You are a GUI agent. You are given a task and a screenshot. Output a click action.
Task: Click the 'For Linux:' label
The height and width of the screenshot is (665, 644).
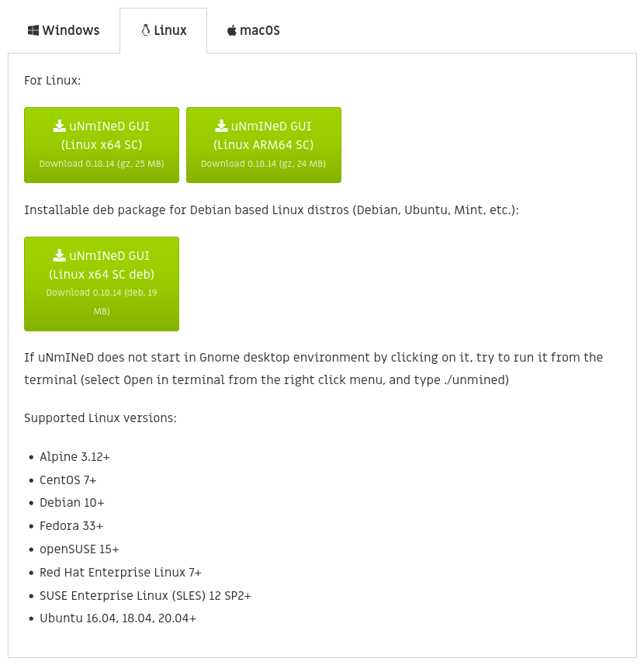(x=53, y=81)
